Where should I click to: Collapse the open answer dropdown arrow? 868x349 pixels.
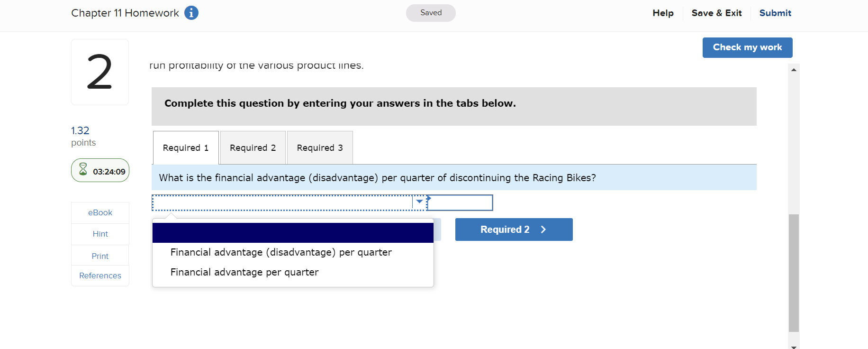coord(419,202)
